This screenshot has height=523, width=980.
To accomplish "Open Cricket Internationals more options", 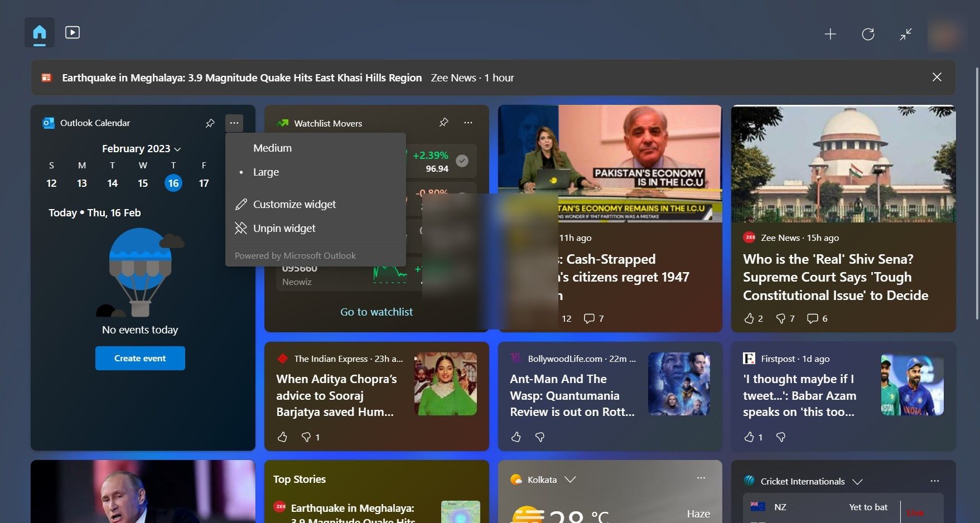I will coord(935,481).
